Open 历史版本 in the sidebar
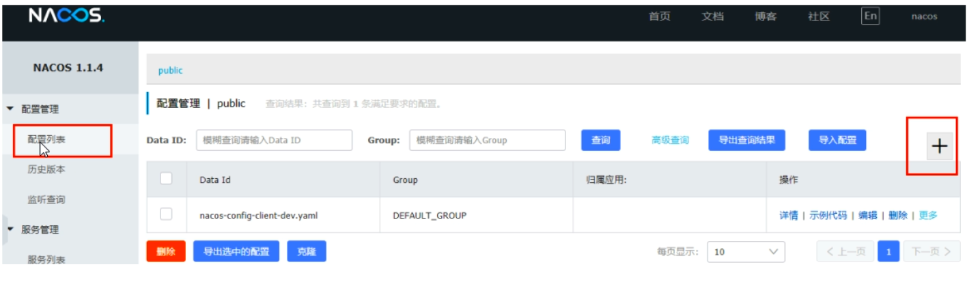The width and height of the screenshot is (980, 282). 46,169
